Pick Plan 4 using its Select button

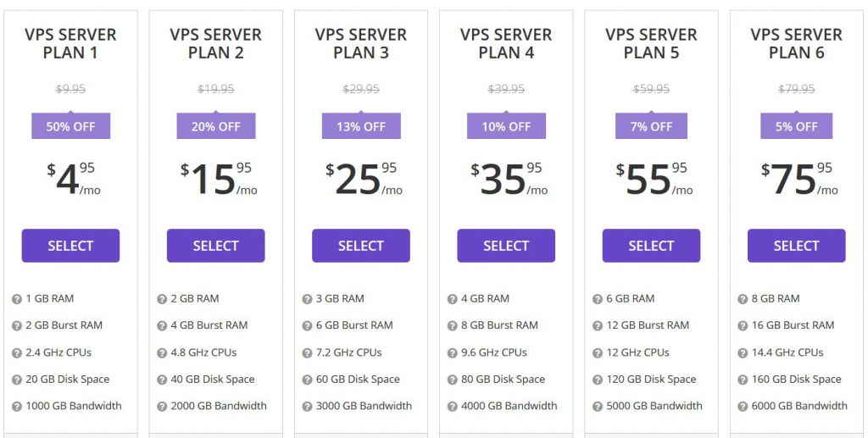pyautogui.click(x=506, y=246)
